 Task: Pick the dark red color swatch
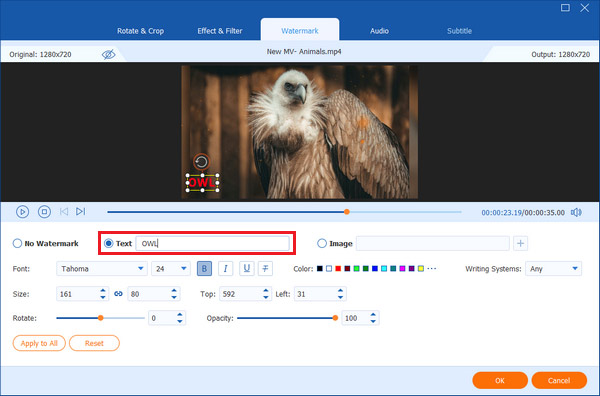pyautogui.click(x=347, y=269)
